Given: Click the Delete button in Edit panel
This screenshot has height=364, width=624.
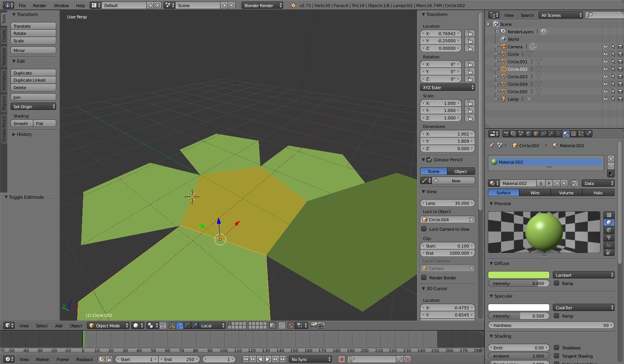Looking at the screenshot, I should 33,88.
